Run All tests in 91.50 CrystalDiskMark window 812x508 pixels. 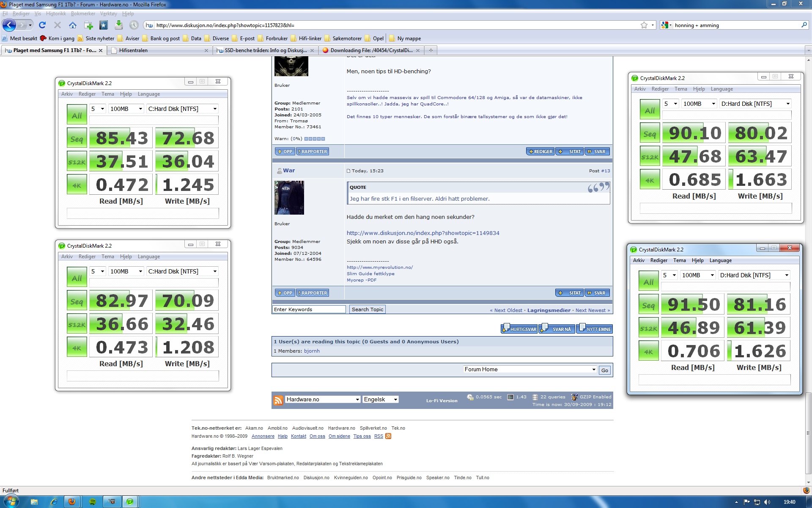[648, 281]
